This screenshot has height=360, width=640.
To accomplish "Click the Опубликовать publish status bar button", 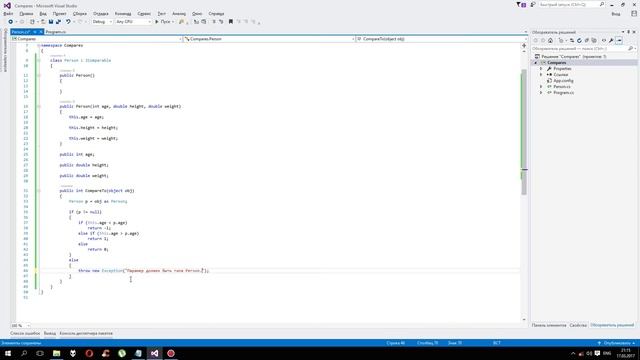I will 617,343.
